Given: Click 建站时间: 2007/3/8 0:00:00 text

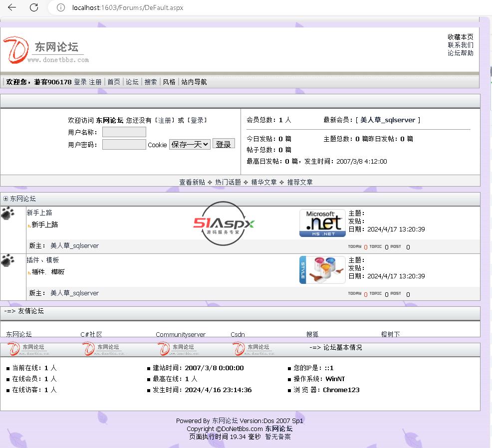Looking at the screenshot, I should tap(198, 368).
